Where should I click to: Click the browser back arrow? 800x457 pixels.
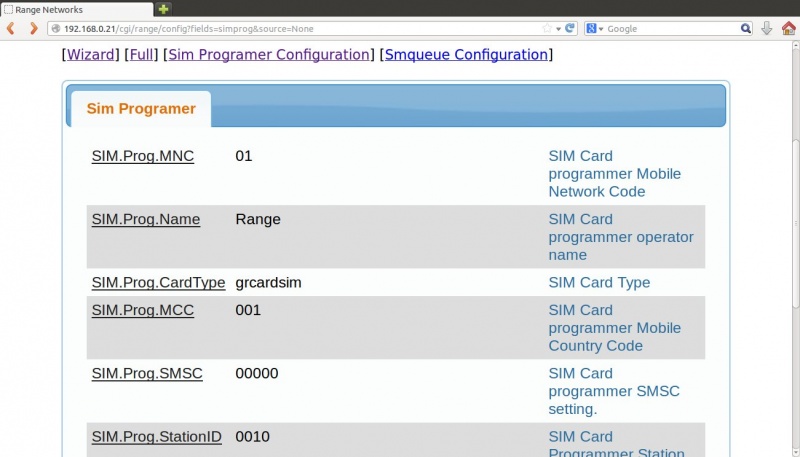point(11,29)
